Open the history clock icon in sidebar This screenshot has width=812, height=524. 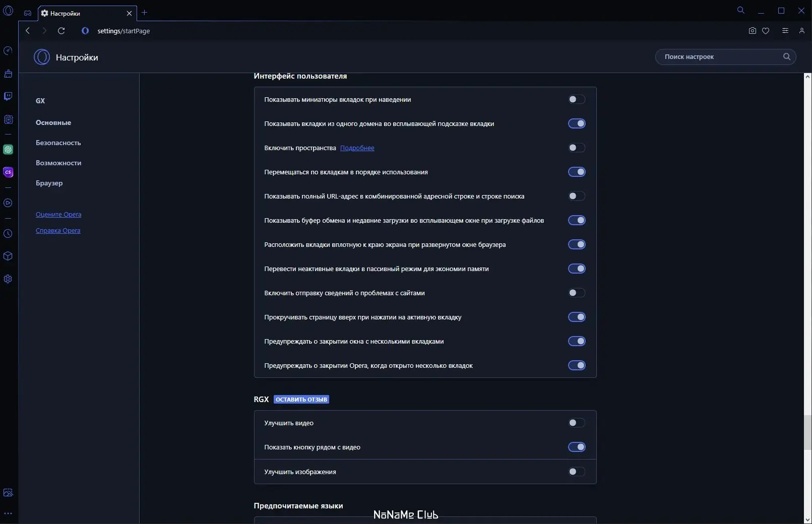(8, 234)
